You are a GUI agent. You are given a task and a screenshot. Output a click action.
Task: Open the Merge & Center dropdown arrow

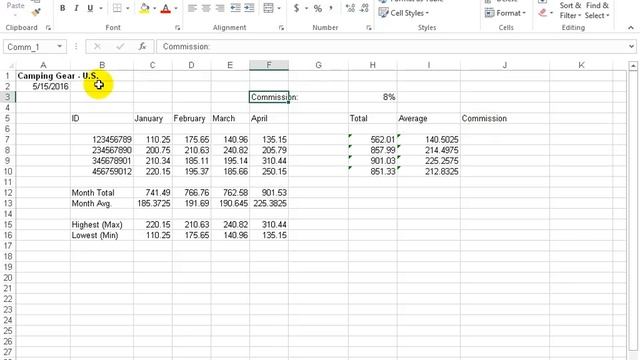[279, 8]
